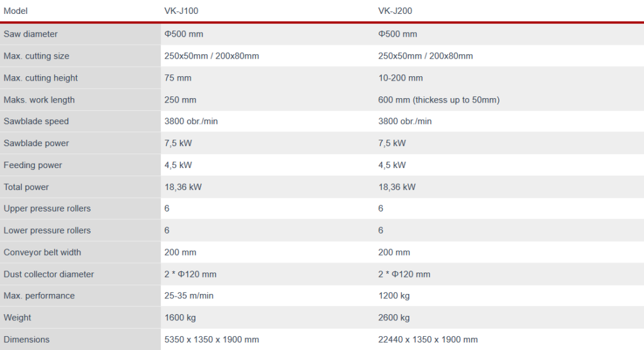This screenshot has height=350, width=644.
Task: Click the 1600 kg weight value
Action: [180, 318]
